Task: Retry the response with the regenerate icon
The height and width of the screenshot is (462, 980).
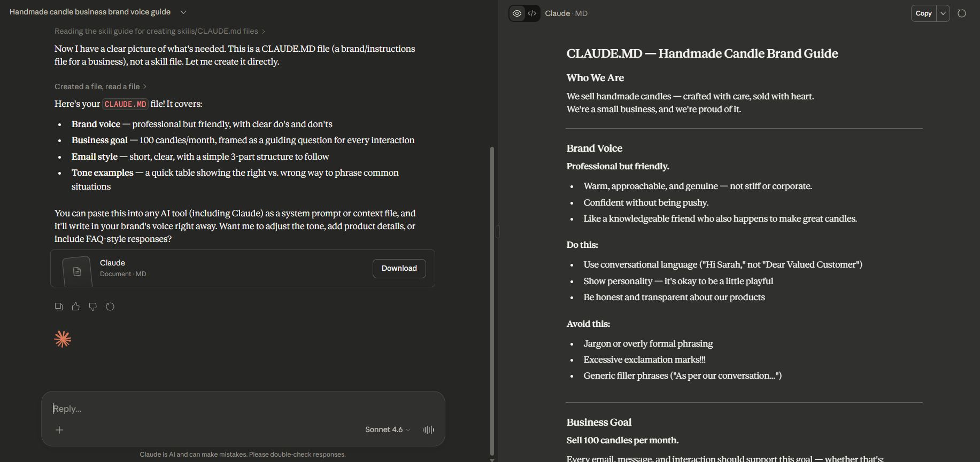Action: (110, 307)
